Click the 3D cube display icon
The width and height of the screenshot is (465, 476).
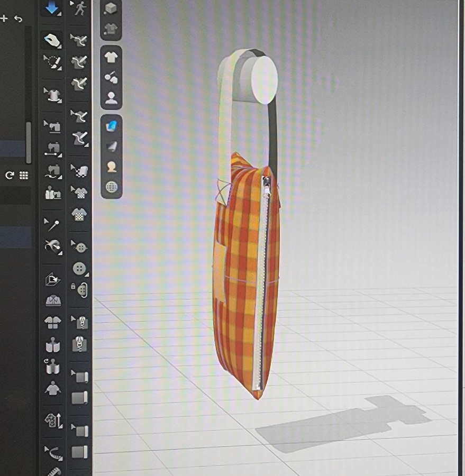[111, 8]
